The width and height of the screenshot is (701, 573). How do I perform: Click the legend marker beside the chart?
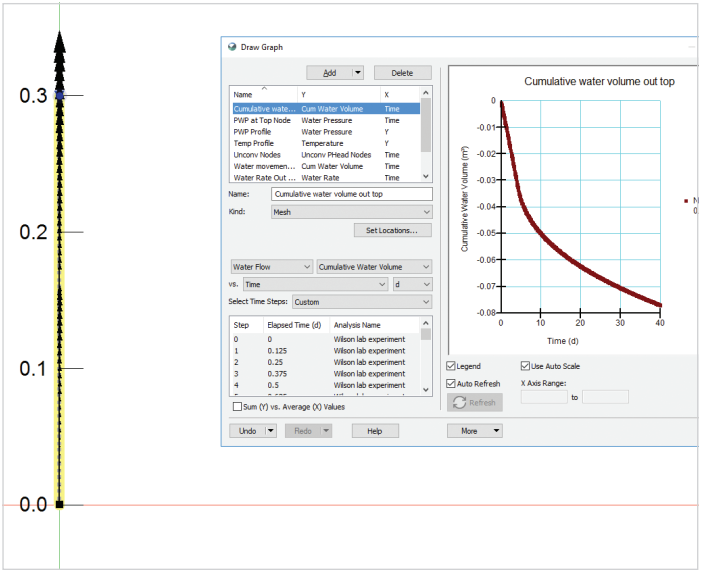(686, 201)
